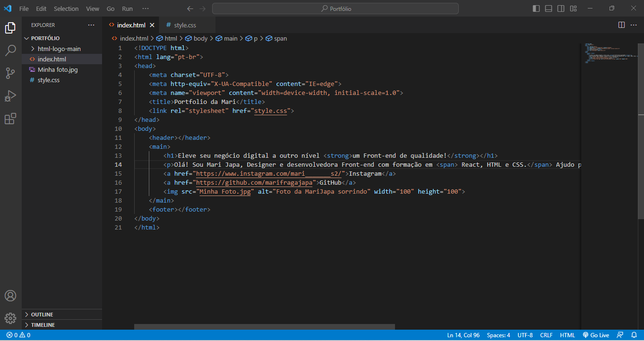Open the Source Control view icon

[x=10, y=73]
